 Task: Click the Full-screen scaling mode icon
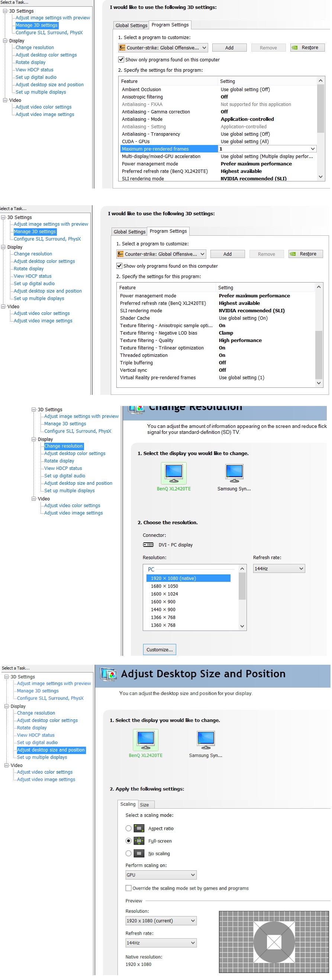coord(139,841)
